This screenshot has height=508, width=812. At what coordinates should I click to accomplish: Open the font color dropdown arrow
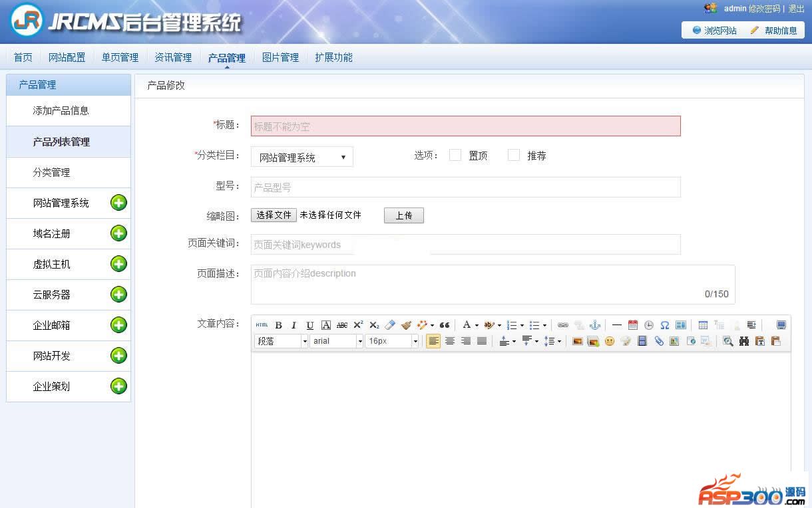[477, 326]
